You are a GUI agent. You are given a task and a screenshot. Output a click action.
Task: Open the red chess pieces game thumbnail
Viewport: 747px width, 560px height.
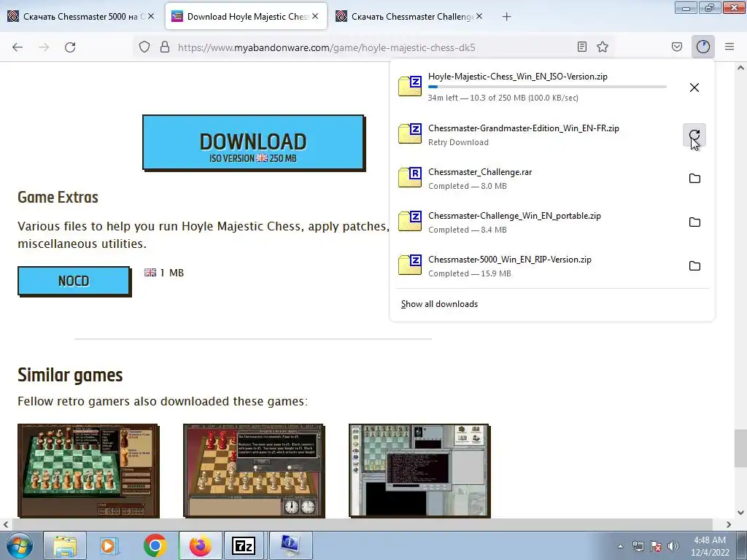(254, 470)
